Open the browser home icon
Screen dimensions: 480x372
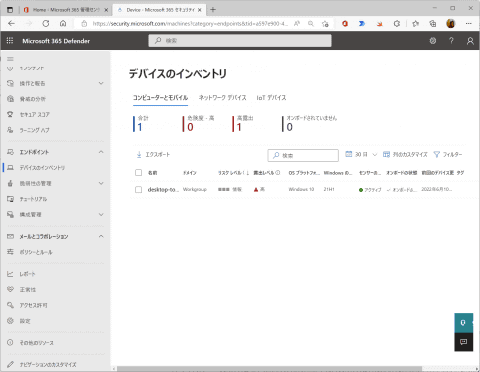pyautogui.click(x=63, y=23)
